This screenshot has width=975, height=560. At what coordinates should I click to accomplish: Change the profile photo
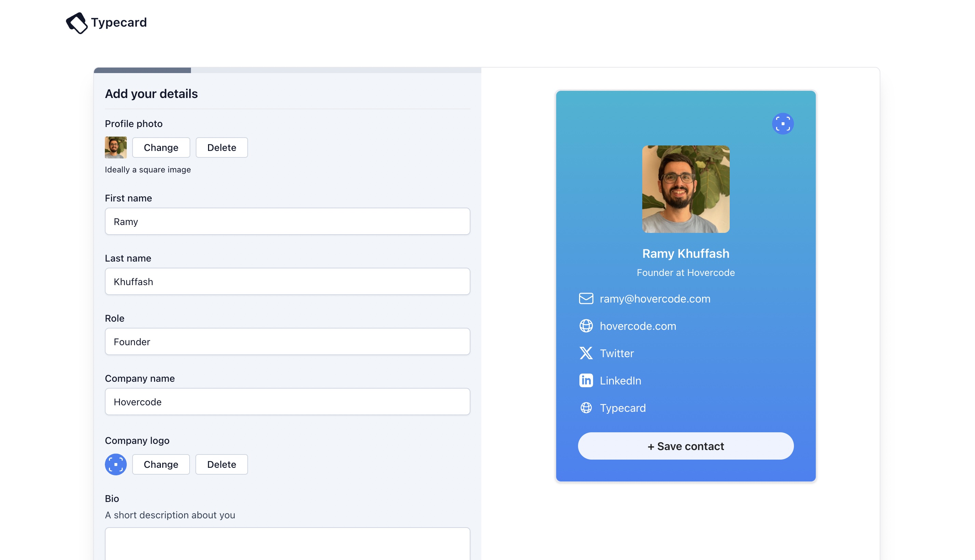(x=161, y=148)
